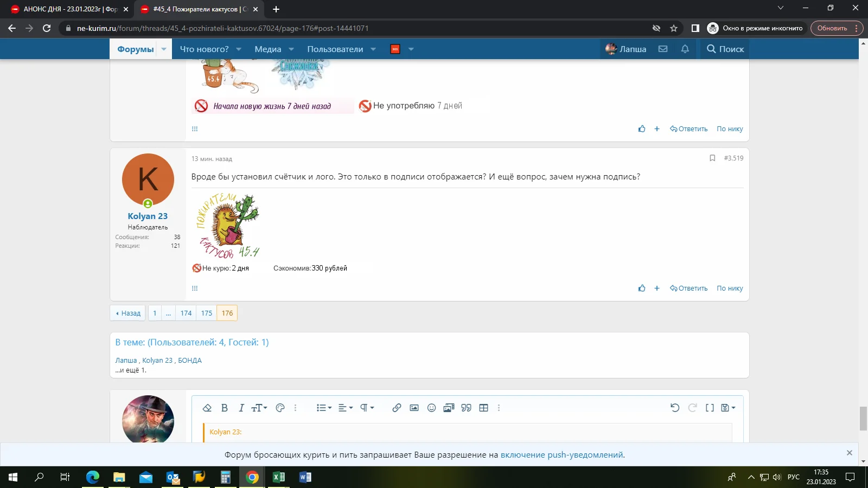Screen dimensions: 868x488
Task: Switch to the 'АНОНС ДНЯ' browser tab
Action: tap(70, 9)
